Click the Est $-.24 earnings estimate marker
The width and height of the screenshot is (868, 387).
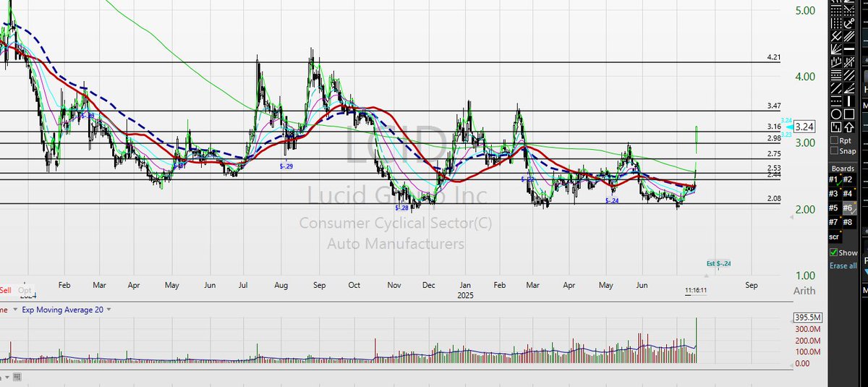pos(718,263)
